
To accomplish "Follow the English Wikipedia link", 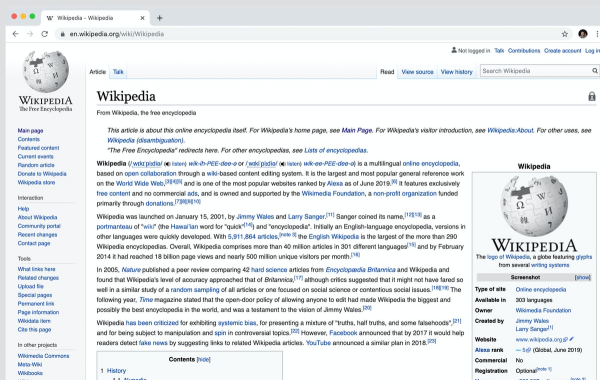I will click(334, 236).
